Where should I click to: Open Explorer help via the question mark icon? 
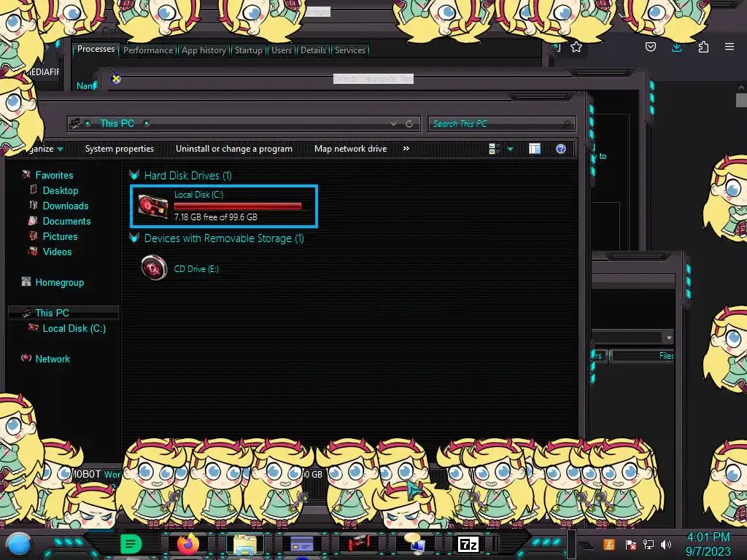561,149
